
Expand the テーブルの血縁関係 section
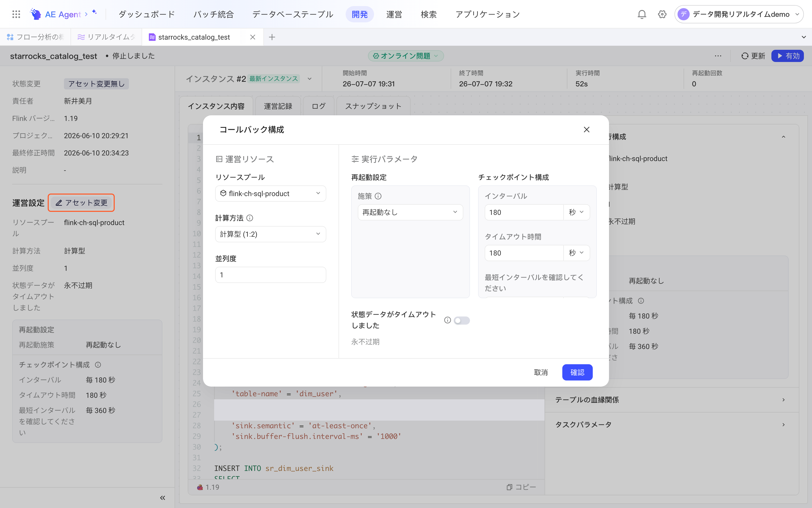click(x=671, y=400)
